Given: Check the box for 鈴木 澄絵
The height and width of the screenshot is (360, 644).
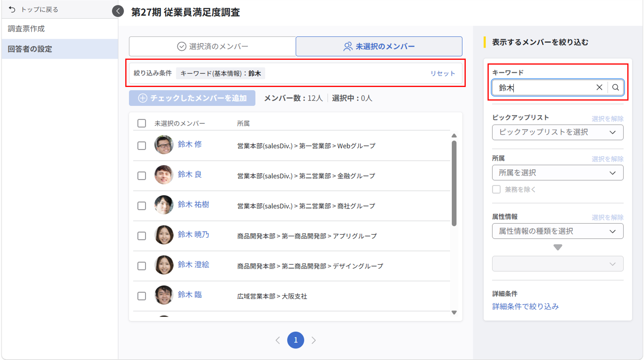Looking at the screenshot, I should 142,266.
